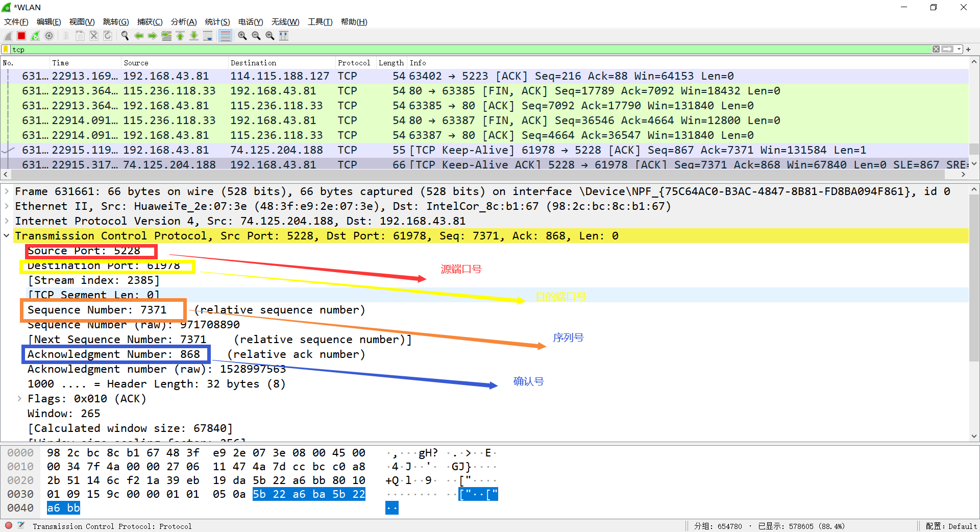
Task: Sort packets by the No. column
Action: [24, 63]
